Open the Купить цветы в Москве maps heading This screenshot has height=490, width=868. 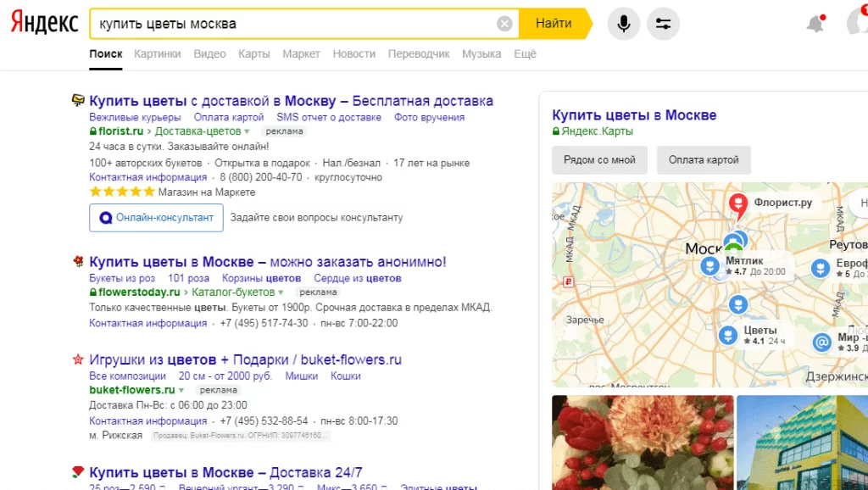tap(634, 115)
